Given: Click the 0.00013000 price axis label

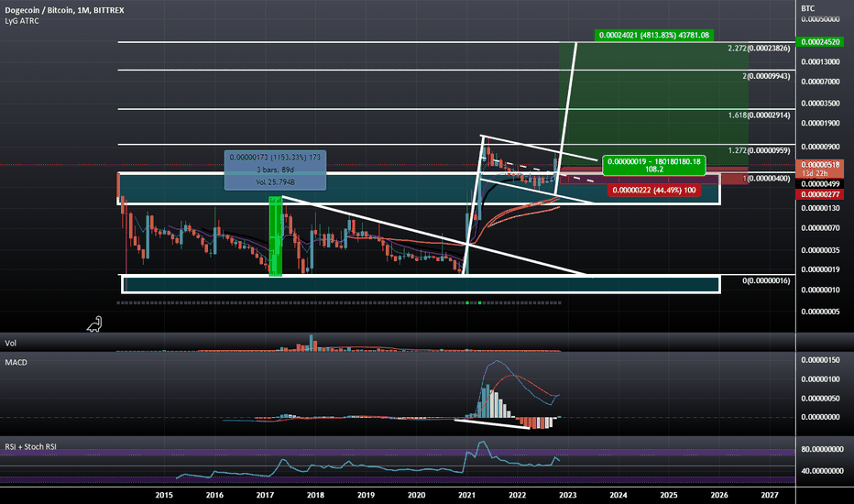Looking at the screenshot, I should pos(820,62).
